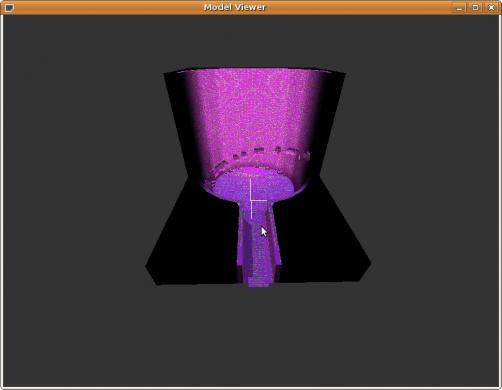Open the window menu icon in title bar
502x390 pixels.
click(x=9, y=7)
